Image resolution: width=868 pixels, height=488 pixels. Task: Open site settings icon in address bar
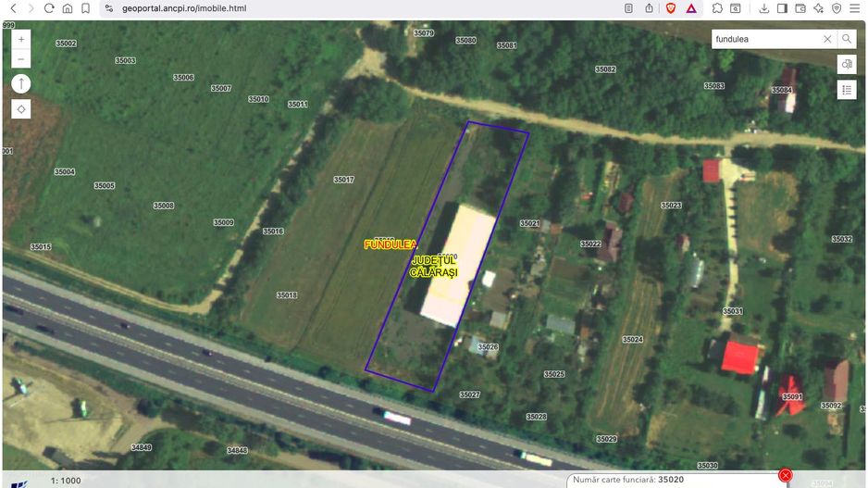pos(109,8)
